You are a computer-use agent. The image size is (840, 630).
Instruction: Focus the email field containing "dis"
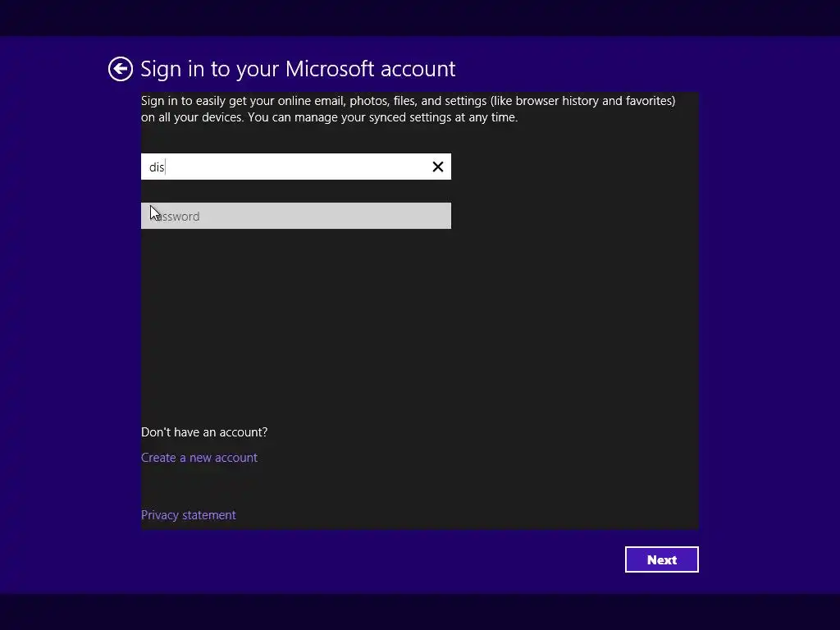pos(295,167)
